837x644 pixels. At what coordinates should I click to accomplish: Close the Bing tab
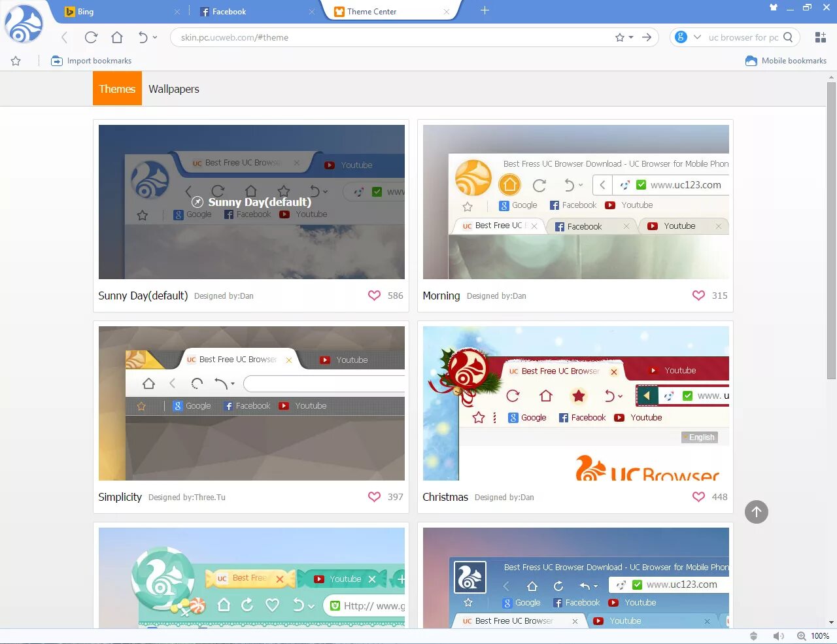pyautogui.click(x=177, y=12)
